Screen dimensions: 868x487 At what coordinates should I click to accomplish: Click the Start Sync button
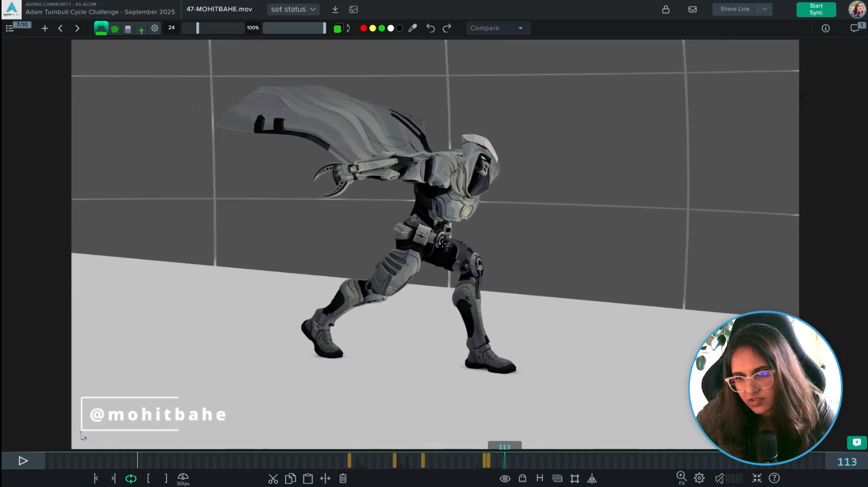[816, 10]
